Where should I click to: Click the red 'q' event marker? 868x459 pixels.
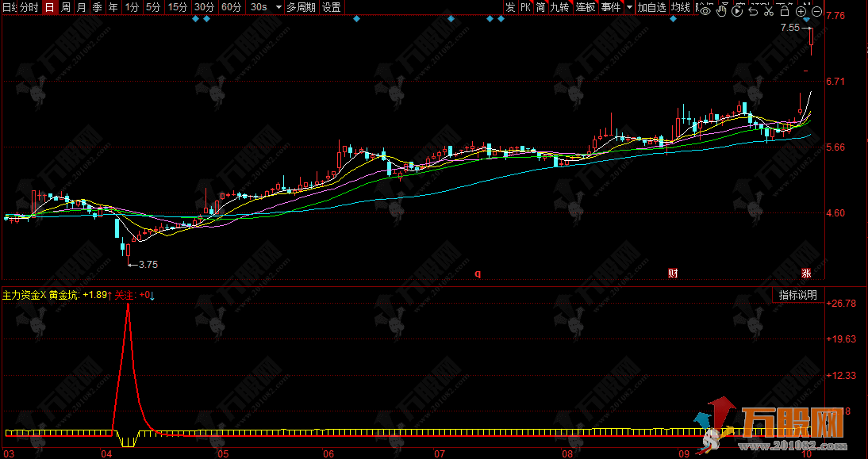pos(478,273)
